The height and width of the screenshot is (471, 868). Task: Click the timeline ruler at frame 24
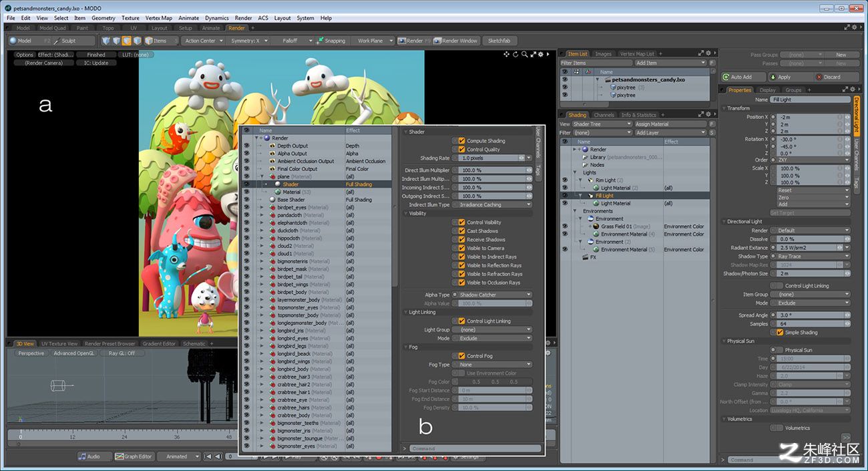click(x=125, y=436)
